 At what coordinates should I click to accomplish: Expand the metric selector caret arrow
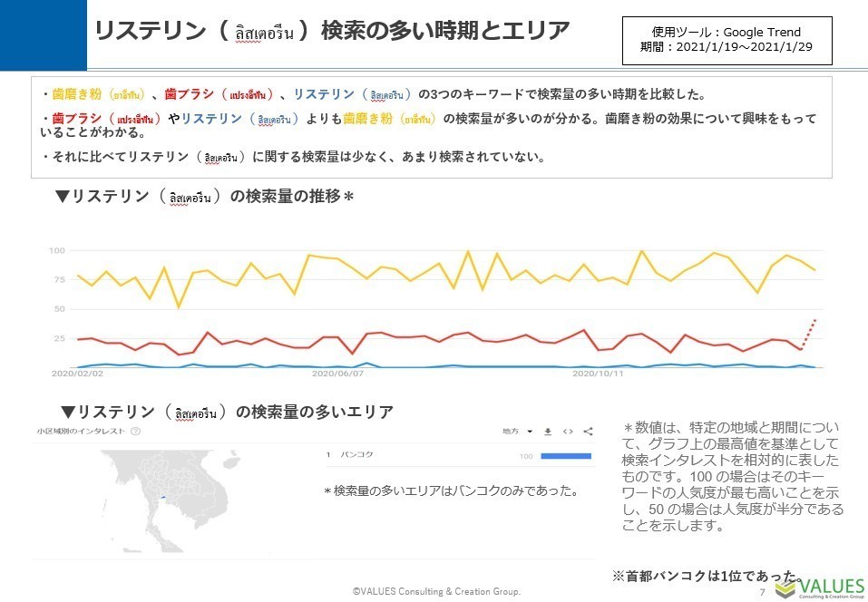[x=530, y=432]
